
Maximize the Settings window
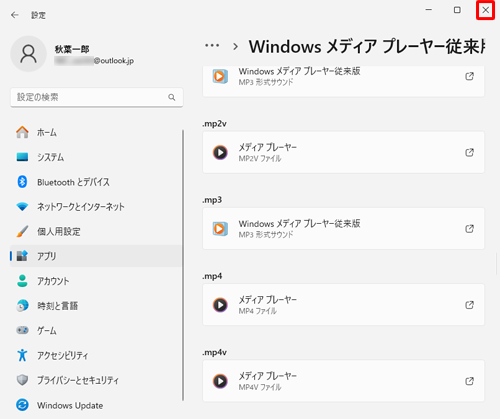[457, 10]
